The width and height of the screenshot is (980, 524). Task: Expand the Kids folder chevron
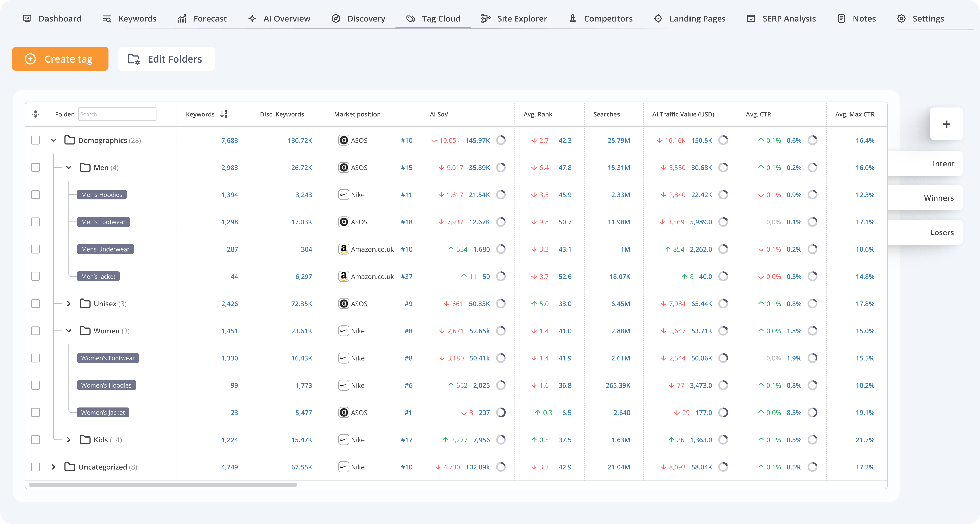69,440
